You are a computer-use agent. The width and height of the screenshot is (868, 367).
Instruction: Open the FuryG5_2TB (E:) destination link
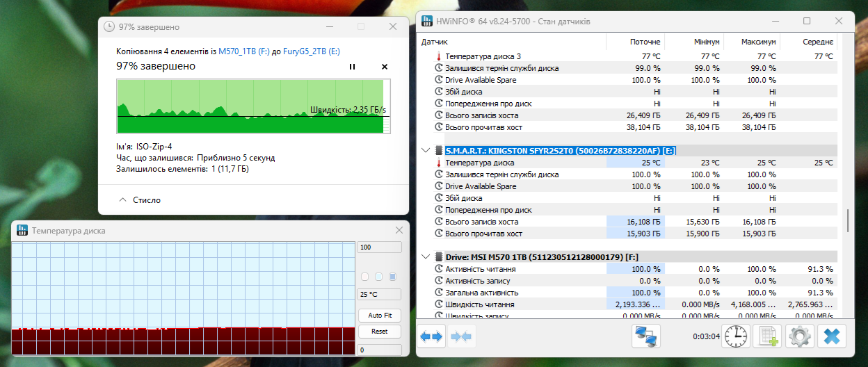coord(312,51)
